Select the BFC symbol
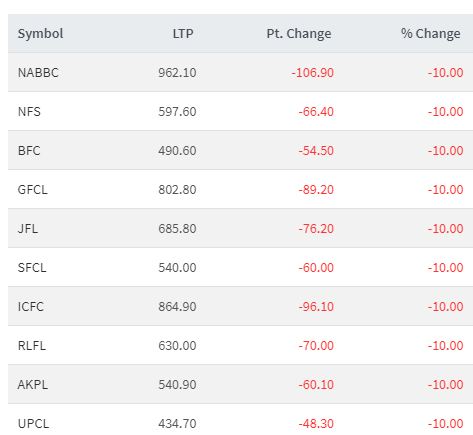The width and height of the screenshot is (473, 435). point(29,151)
